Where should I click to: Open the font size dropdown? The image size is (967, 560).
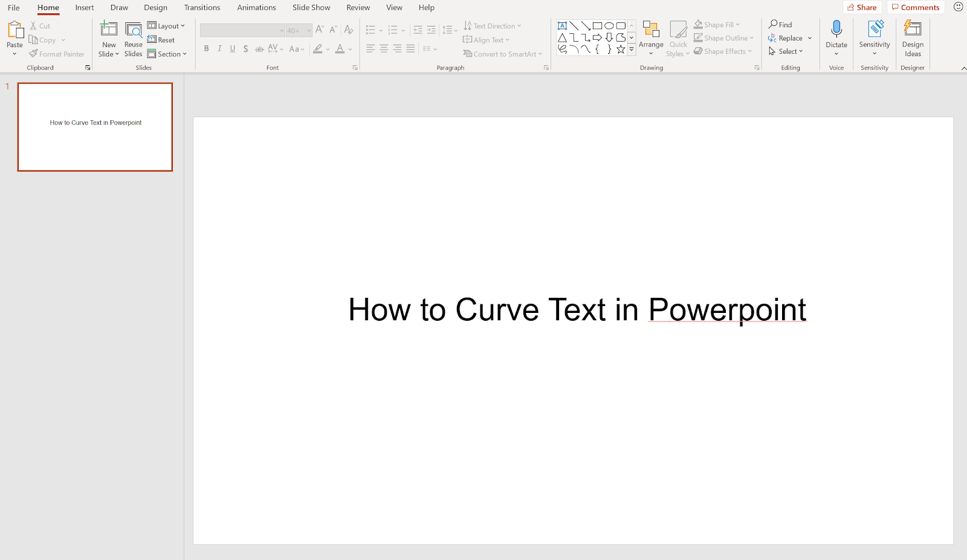click(x=309, y=30)
